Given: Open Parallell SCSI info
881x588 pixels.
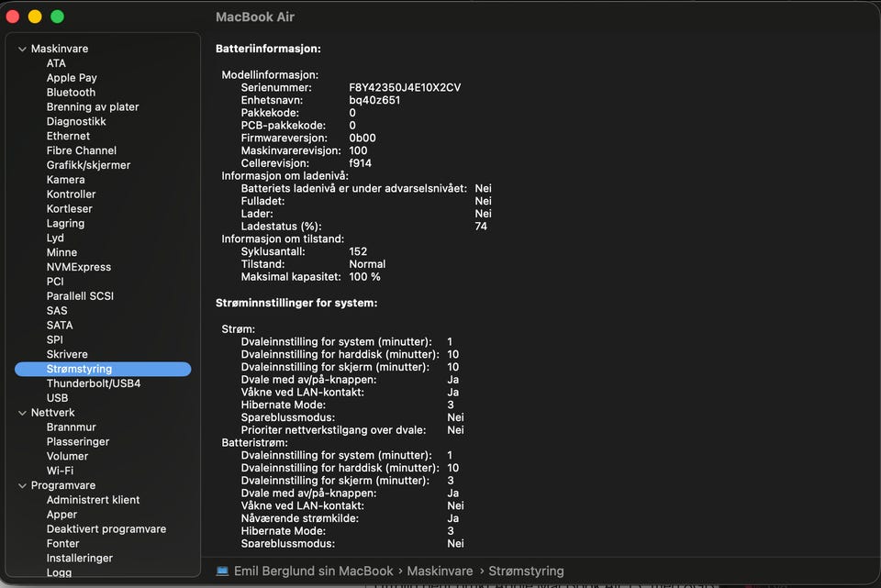Looking at the screenshot, I should 80,296.
